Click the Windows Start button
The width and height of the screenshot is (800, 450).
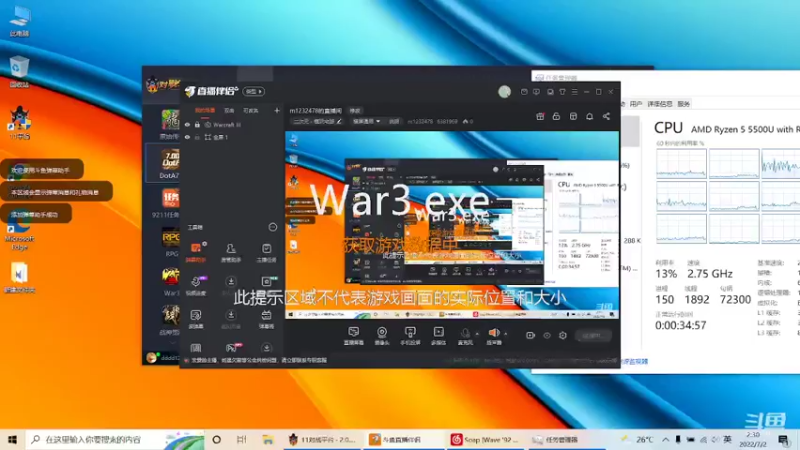(12, 439)
